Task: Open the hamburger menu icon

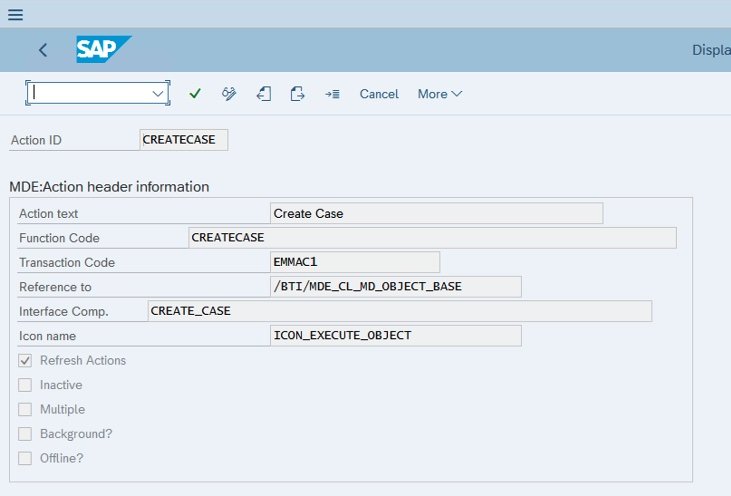Action: tap(15, 14)
